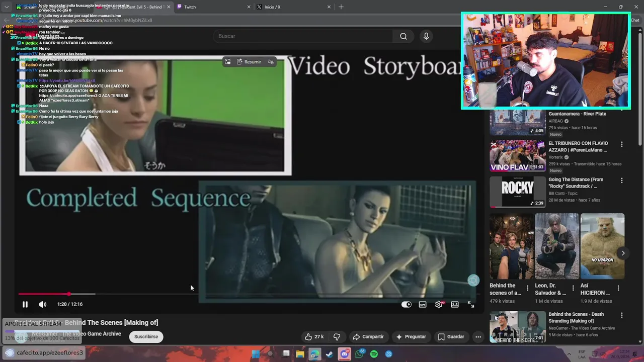Open Behind the Scenes - Death Stranding video
The width and height of the screenshot is (644, 362).
[518, 327]
